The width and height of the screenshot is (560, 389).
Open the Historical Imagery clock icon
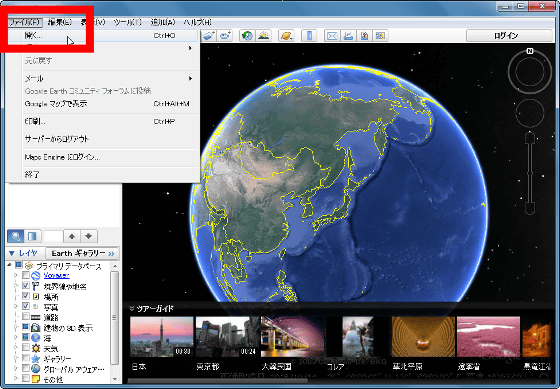click(x=248, y=35)
